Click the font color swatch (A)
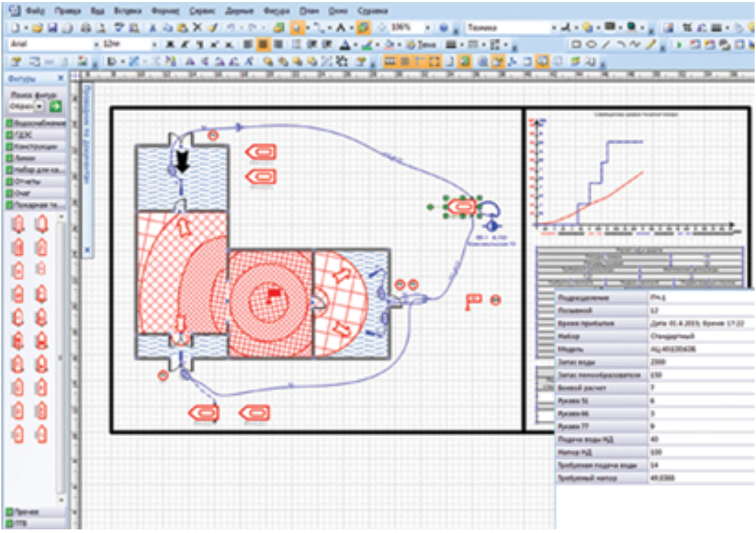 tap(344, 44)
